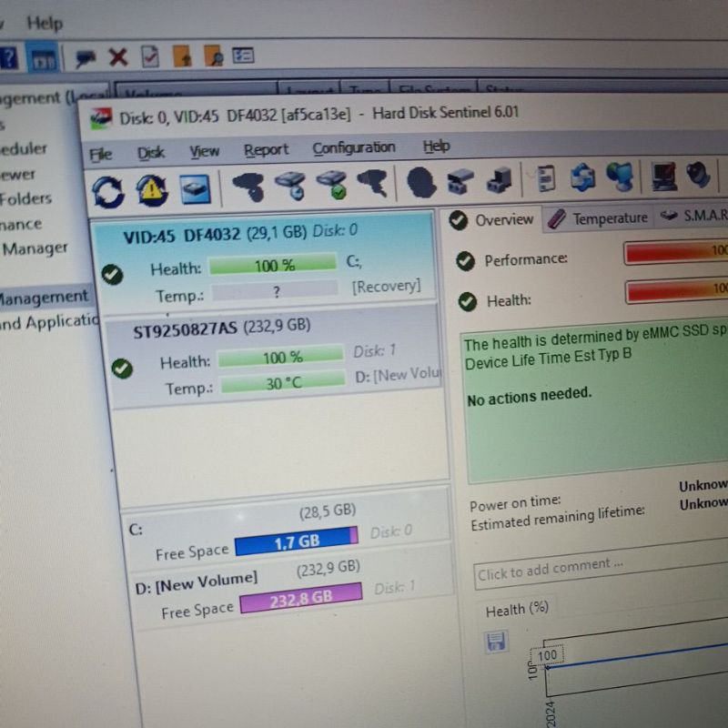Image resolution: width=728 pixels, height=728 pixels.
Task: Click the checked document properties icon in back window
Action: 150,57
